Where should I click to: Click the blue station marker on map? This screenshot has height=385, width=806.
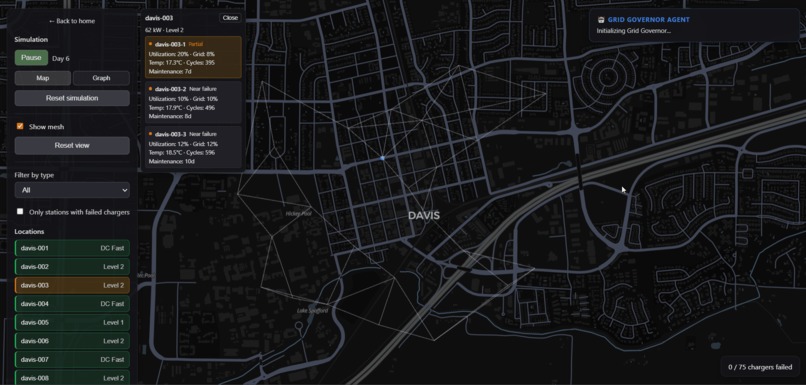pos(382,158)
